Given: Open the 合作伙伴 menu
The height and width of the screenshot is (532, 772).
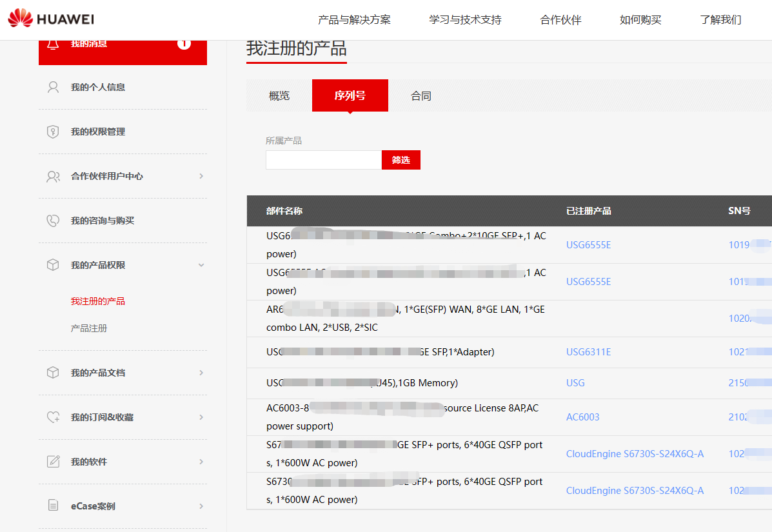Looking at the screenshot, I should [x=561, y=20].
